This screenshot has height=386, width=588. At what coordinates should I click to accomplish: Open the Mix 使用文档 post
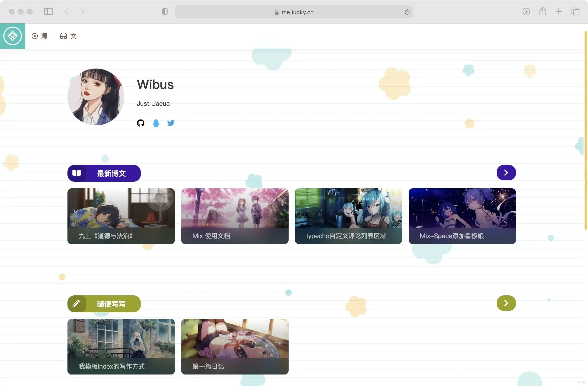click(x=235, y=216)
